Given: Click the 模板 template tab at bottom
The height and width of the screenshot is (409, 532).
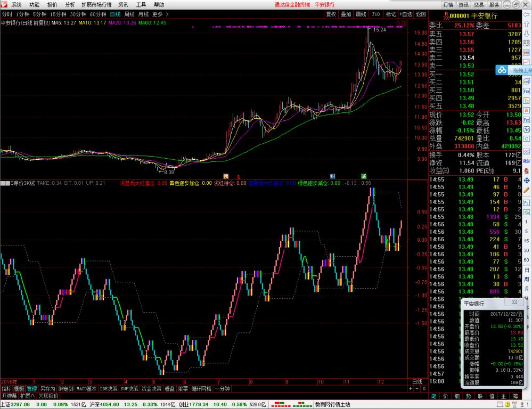Looking at the screenshot, I should 19,389.
